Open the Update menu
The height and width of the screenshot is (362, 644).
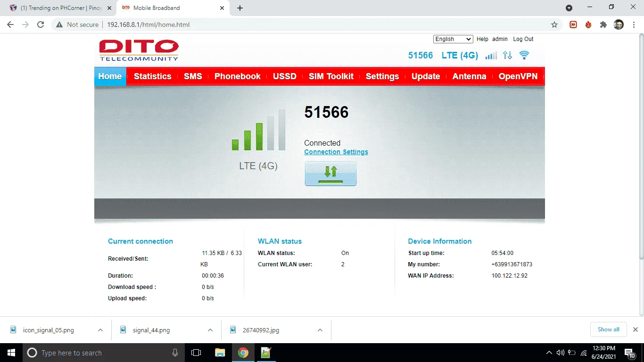coord(426,76)
